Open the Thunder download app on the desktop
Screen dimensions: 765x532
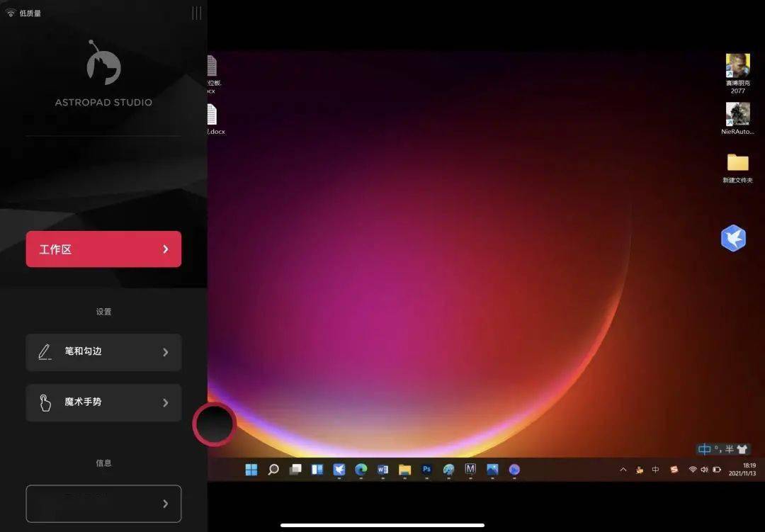click(x=733, y=238)
